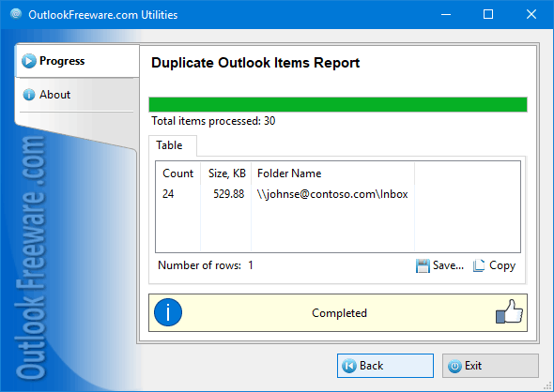Click the Number of rows: 1 label
The height and width of the screenshot is (392, 554).
pos(206,265)
